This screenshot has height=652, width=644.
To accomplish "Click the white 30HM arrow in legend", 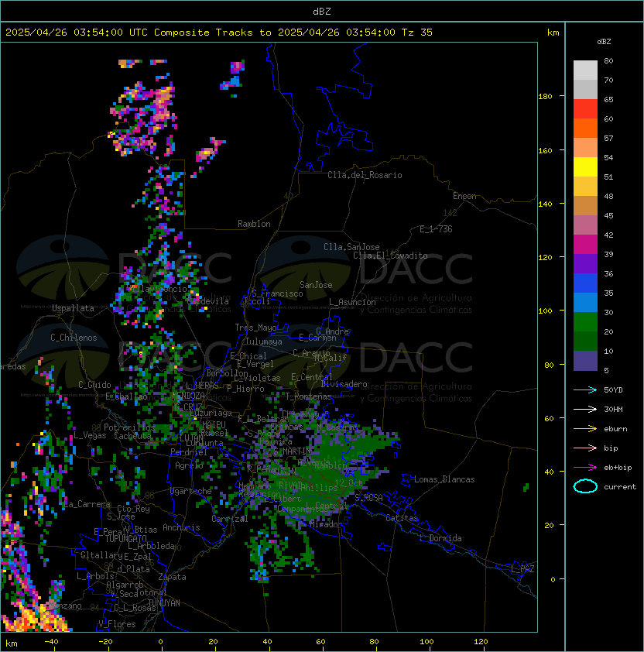I will click(585, 410).
